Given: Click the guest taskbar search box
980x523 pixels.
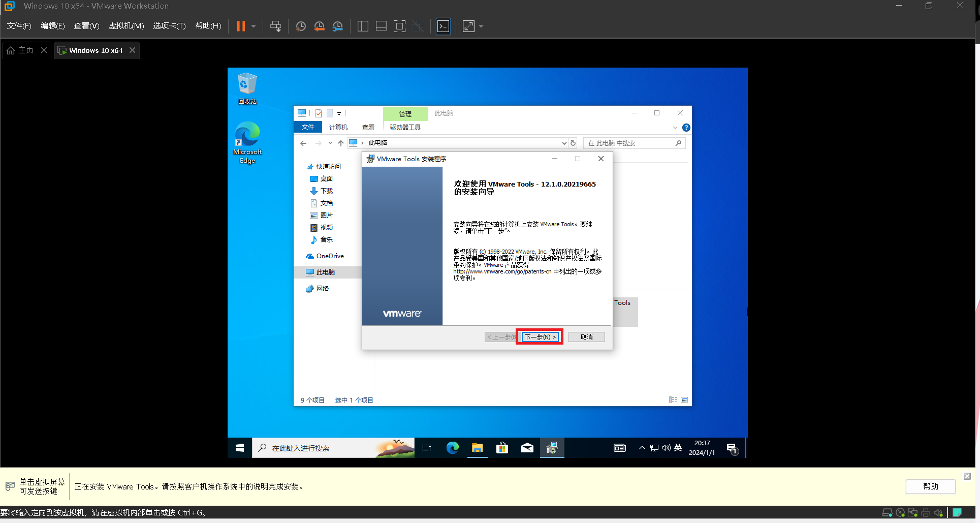Looking at the screenshot, I should pyautogui.click(x=333, y=448).
